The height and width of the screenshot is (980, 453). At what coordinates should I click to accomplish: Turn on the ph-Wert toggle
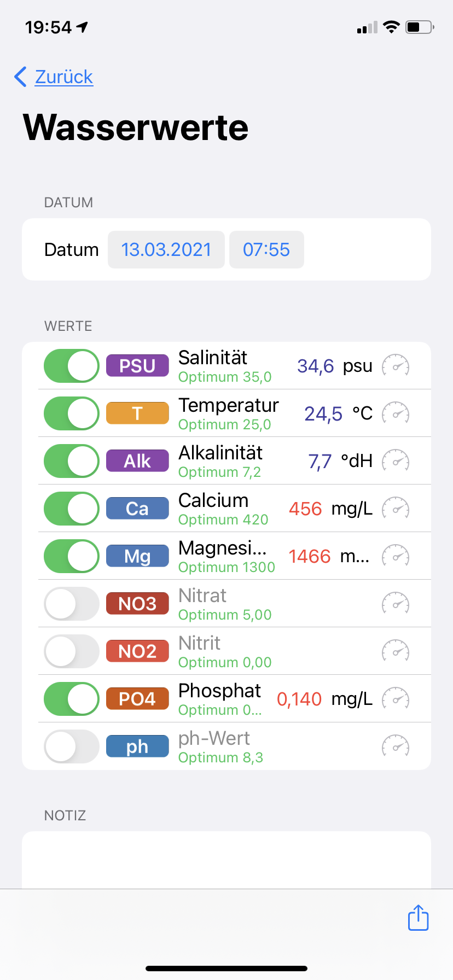point(71,746)
